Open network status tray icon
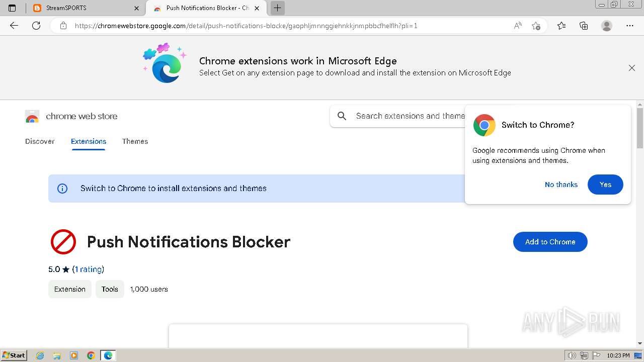Viewport: 644px width, 362px height. 584,355
